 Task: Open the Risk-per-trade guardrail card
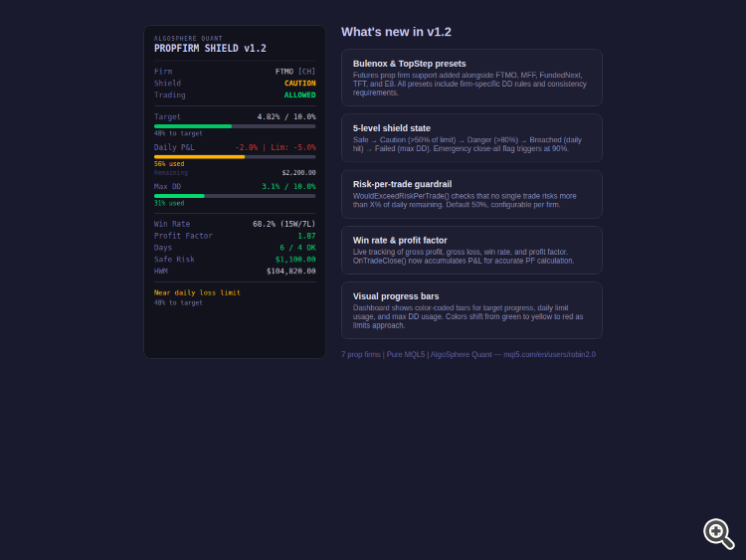click(471, 194)
